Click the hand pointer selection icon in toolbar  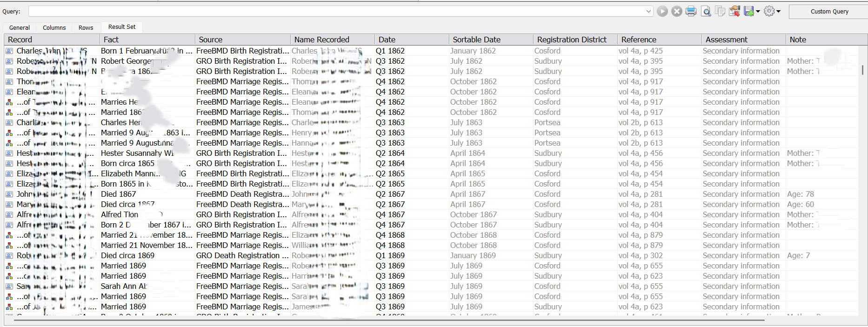pyautogui.click(x=734, y=11)
